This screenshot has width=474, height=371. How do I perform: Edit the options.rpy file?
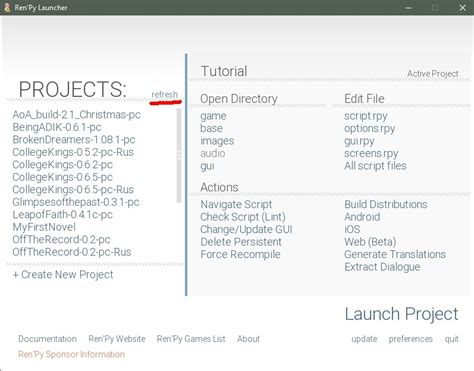(x=369, y=128)
